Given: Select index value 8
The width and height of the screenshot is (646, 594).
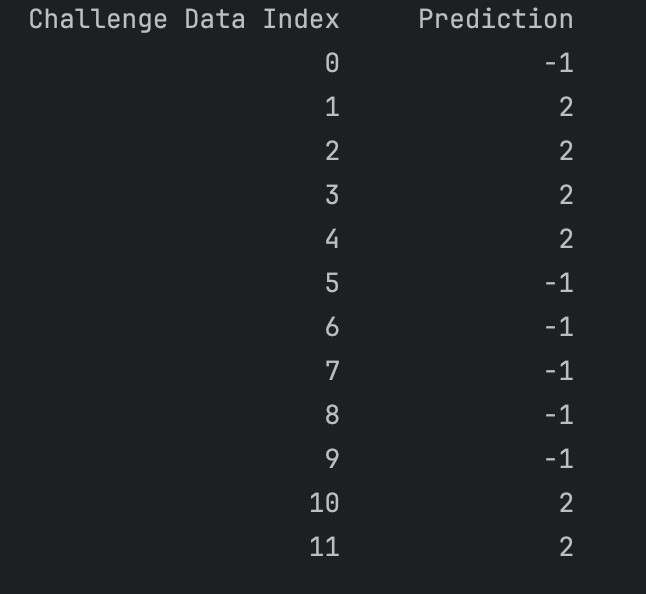Looking at the screenshot, I should [x=332, y=415].
